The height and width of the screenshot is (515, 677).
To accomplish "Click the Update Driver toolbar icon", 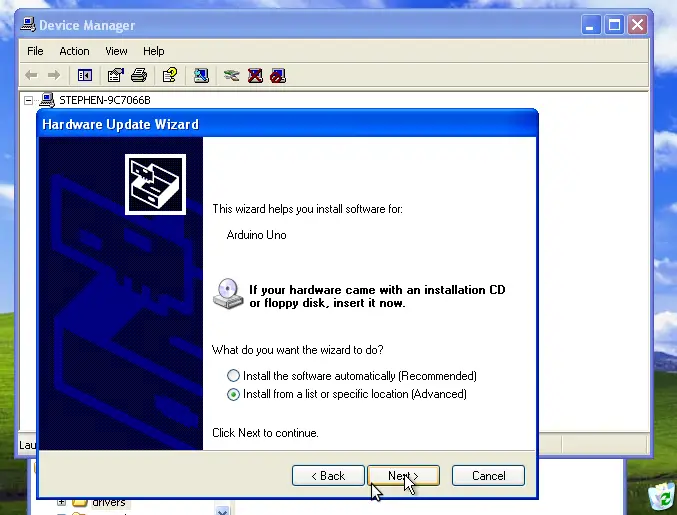I will pyautogui.click(x=231, y=76).
